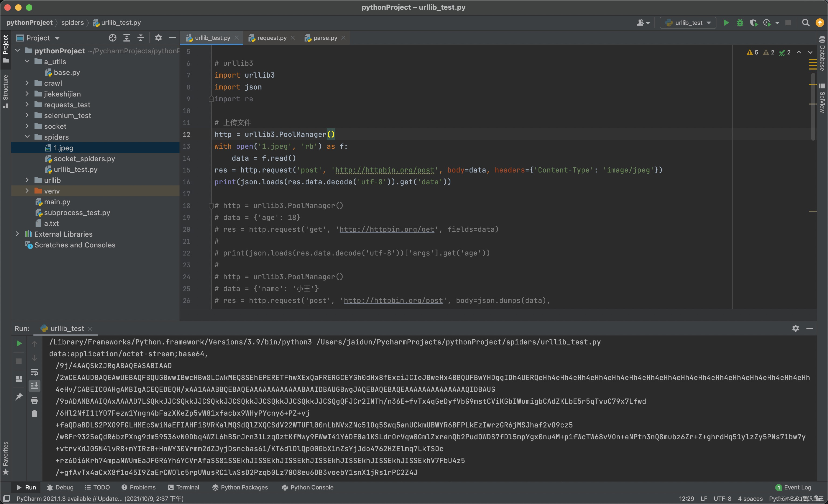The image size is (828, 504).
Task: Expand the selenium_test folder
Action: (27, 115)
